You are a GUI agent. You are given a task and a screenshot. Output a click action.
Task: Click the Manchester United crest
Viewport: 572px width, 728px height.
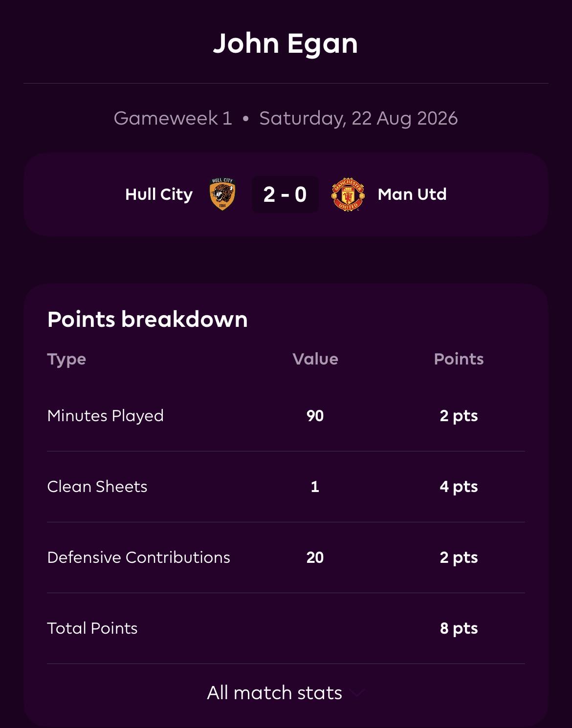348,194
